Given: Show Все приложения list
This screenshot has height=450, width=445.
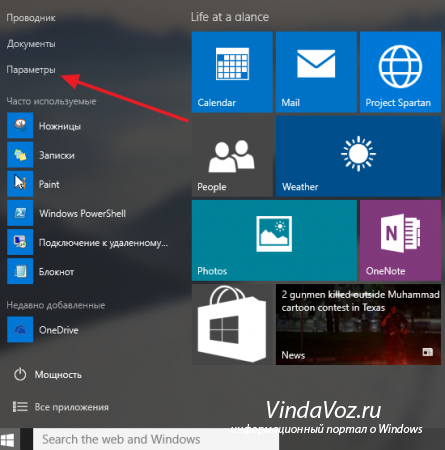Looking at the screenshot, I should click(x=72, y=407).
